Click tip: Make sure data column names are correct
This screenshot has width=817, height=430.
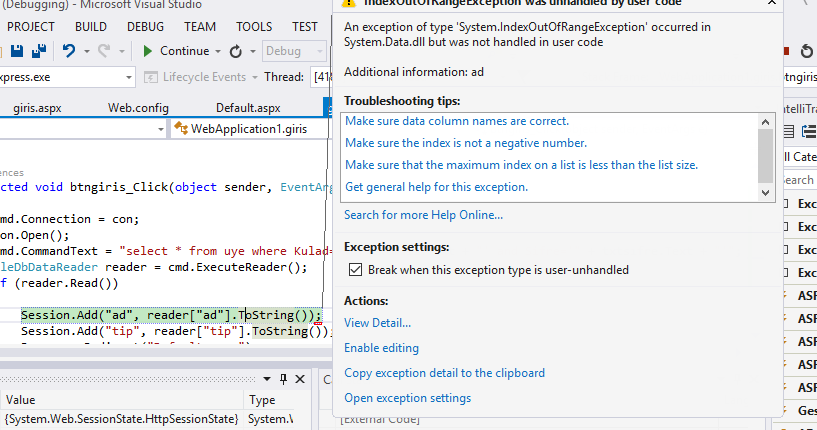pyautogui.click(x=457, y=121)
